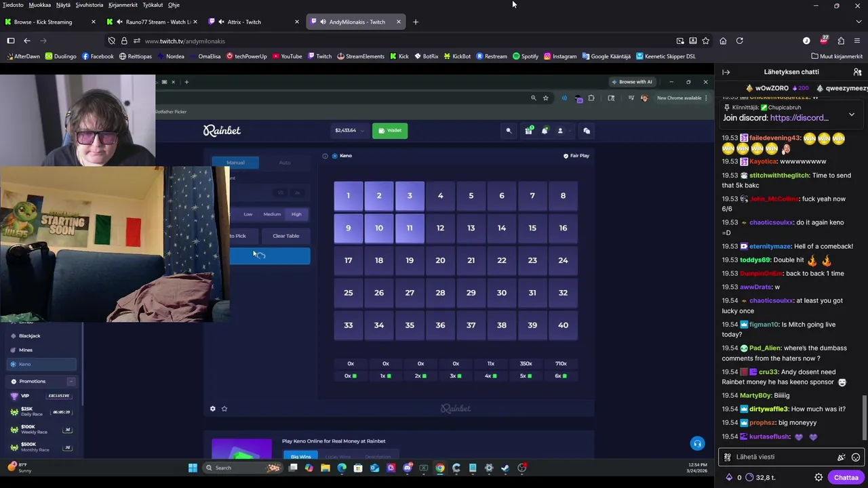Open Mines in Rainbet sidebar
The width and height of the screenshot is (868, 488).
[26, 350]
